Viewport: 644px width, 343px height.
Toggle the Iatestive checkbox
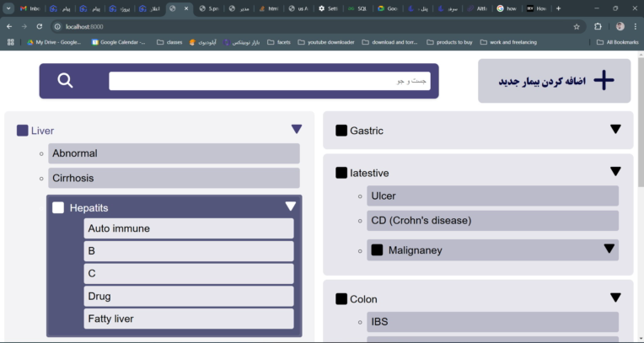(x=341, y=173)
